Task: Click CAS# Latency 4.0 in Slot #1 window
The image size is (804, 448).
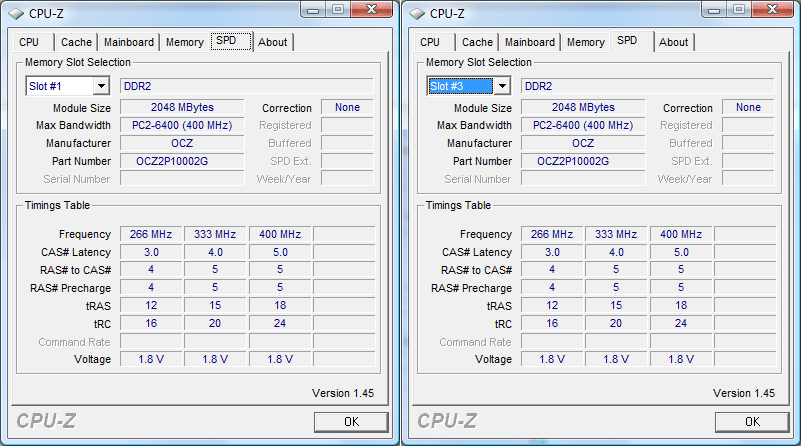Action: pos(215,252)
